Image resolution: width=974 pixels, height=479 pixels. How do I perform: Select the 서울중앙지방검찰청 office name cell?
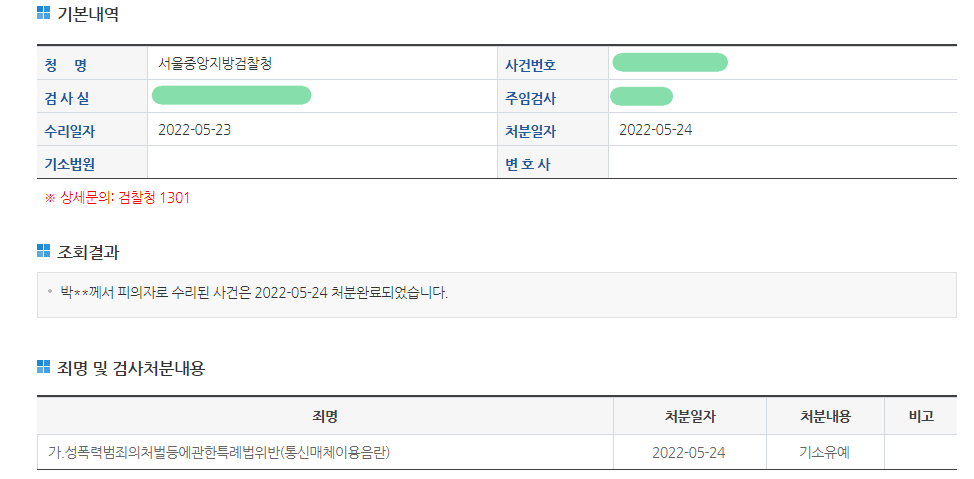coord(215,63)
